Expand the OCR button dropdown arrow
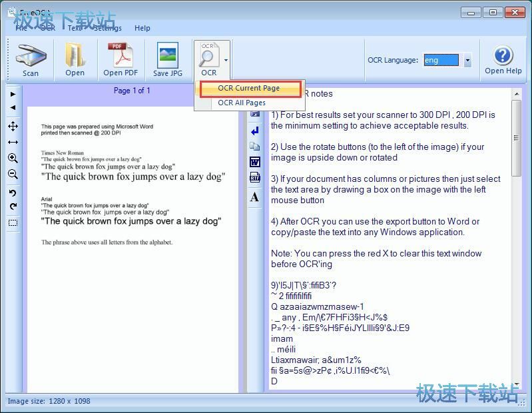 [226, 61]
